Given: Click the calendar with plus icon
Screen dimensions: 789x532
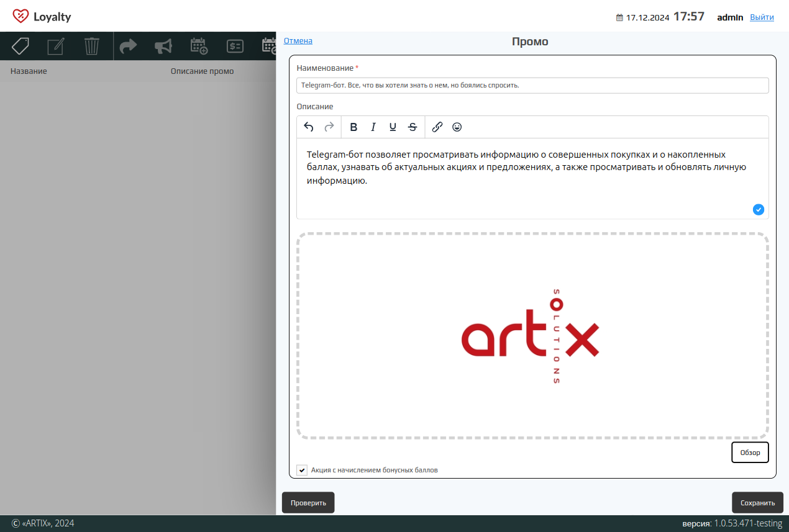Looking at the screenshot, I should click(x=199, y=46).
